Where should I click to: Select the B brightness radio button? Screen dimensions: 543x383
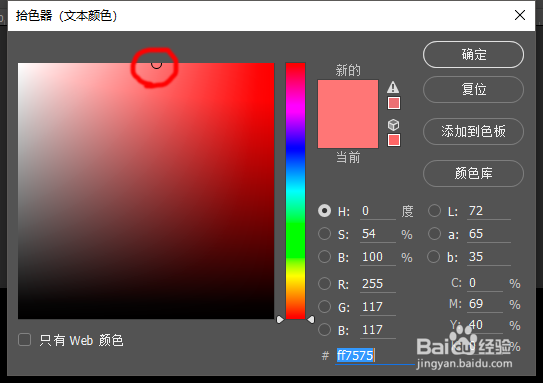324,257
